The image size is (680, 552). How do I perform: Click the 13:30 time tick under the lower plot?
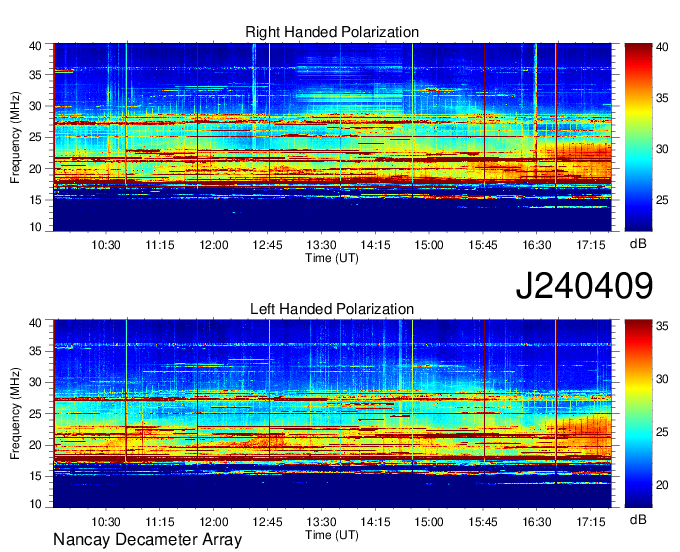pos(321,522)
